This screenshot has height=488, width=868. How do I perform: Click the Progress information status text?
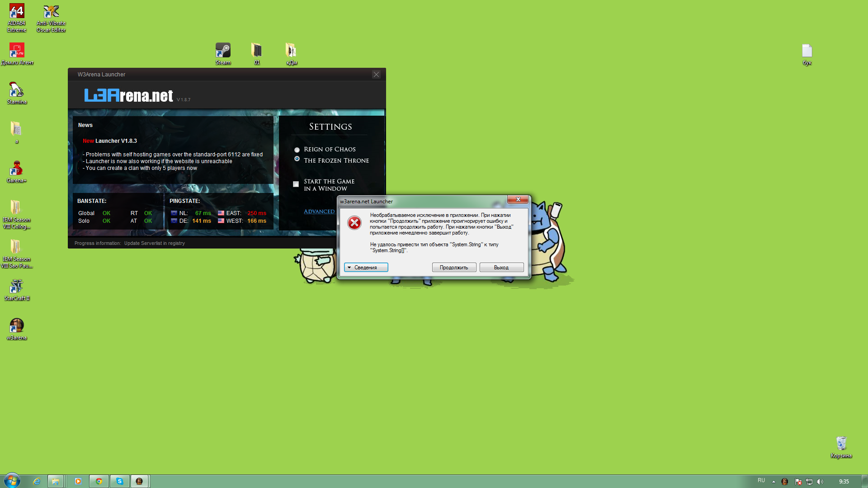coord(130,243)
